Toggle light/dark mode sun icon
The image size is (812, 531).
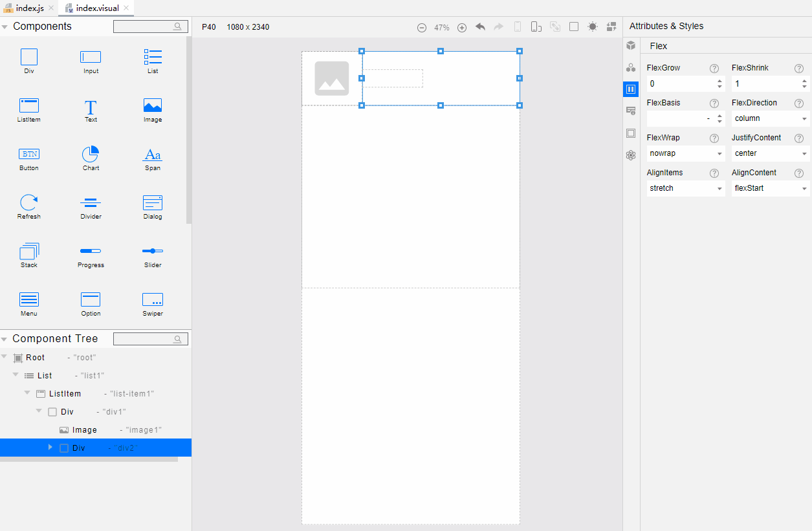593,27
